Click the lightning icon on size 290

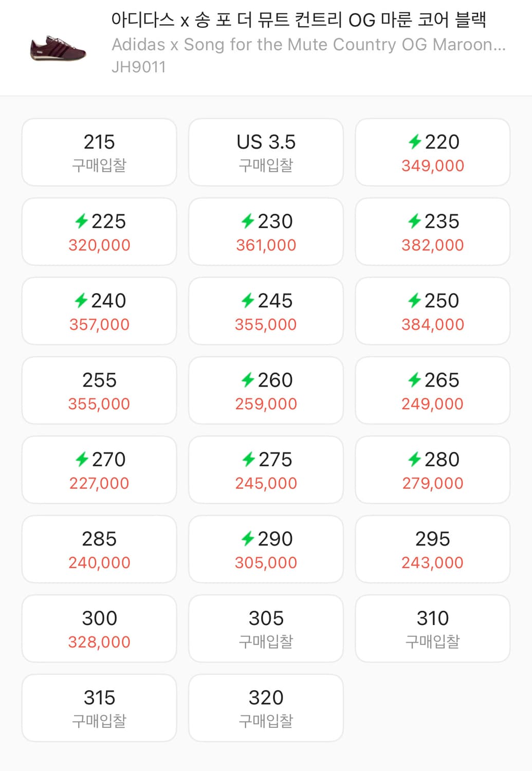coord(248,539)
